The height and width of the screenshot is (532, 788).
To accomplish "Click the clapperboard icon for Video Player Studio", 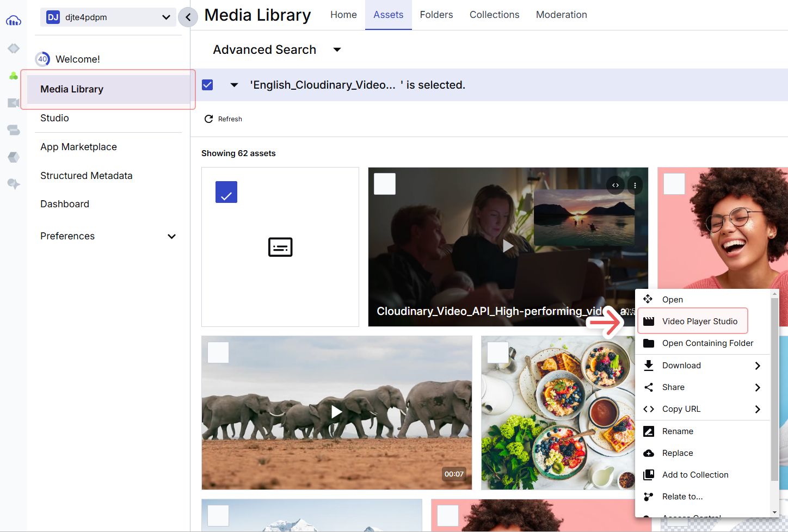I will [649, 321].
